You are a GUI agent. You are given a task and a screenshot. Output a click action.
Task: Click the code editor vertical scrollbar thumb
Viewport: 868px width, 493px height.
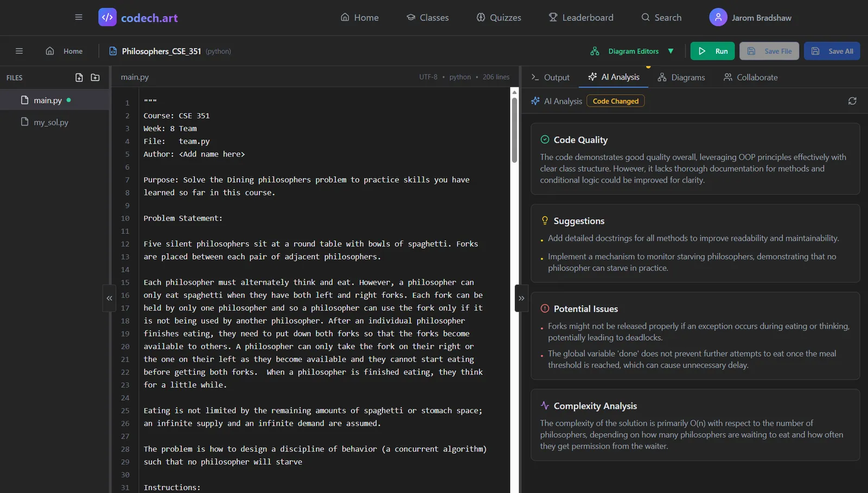514,130
